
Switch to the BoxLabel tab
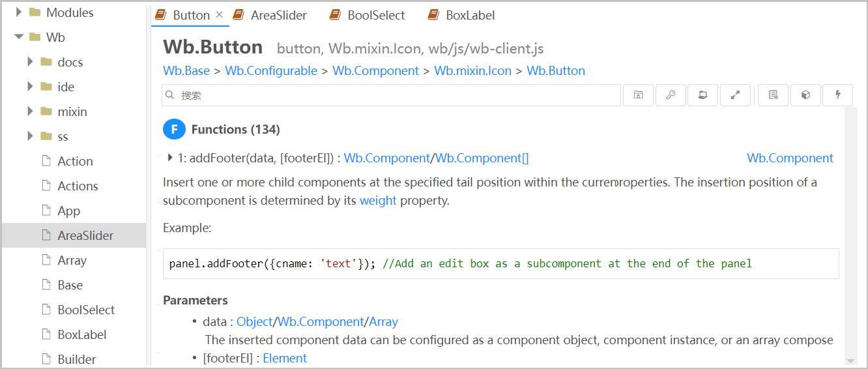[x=461, y=15]
